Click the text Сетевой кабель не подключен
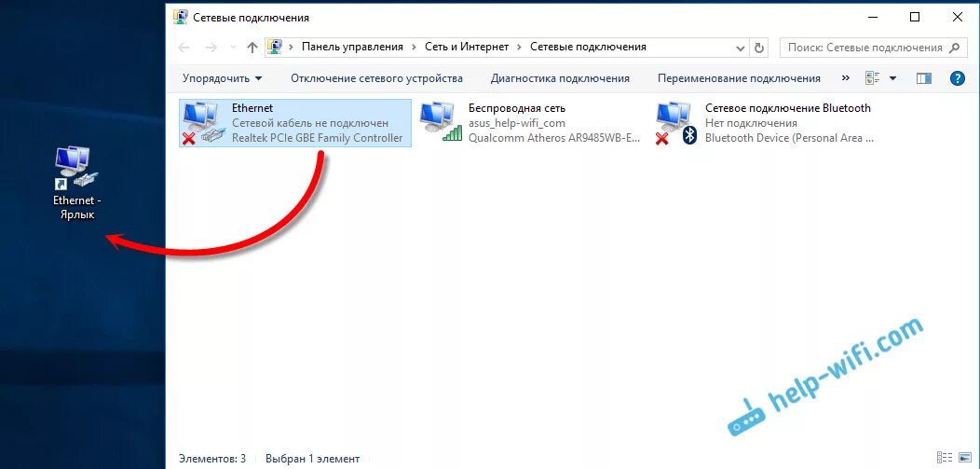 (310, 123)
